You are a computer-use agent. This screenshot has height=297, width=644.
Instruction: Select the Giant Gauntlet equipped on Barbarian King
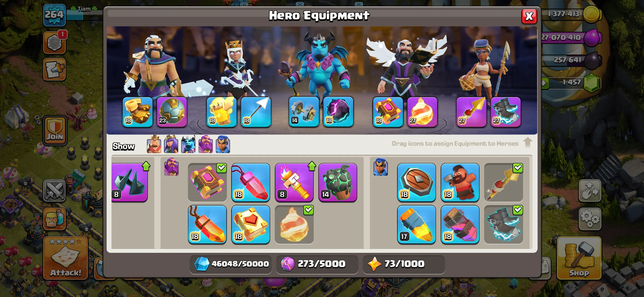click(x=138, y=112)
